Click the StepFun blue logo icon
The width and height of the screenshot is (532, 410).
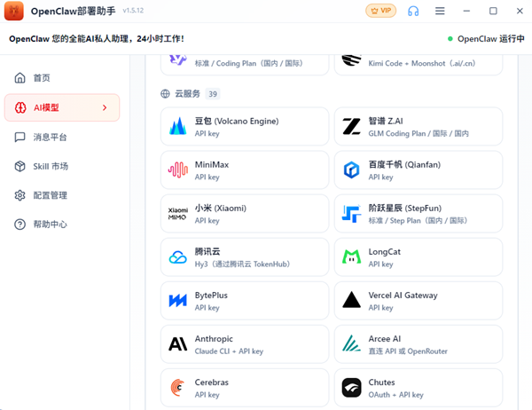(x=351, y=214)
